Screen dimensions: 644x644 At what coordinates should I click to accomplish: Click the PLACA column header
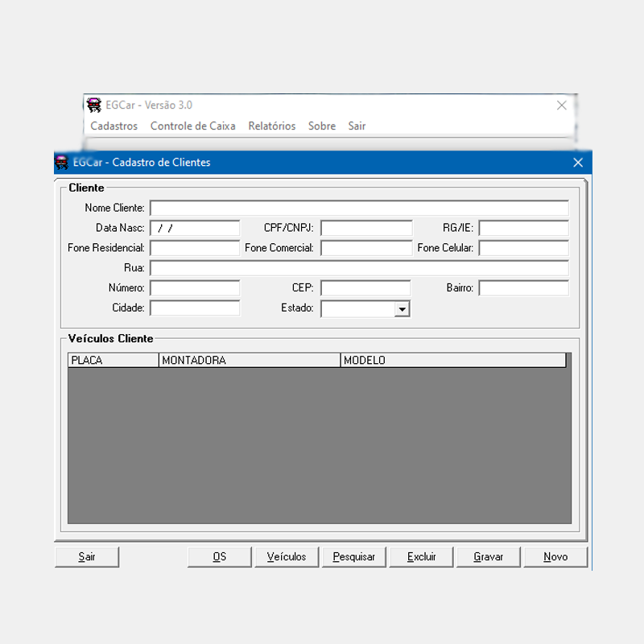114,360
